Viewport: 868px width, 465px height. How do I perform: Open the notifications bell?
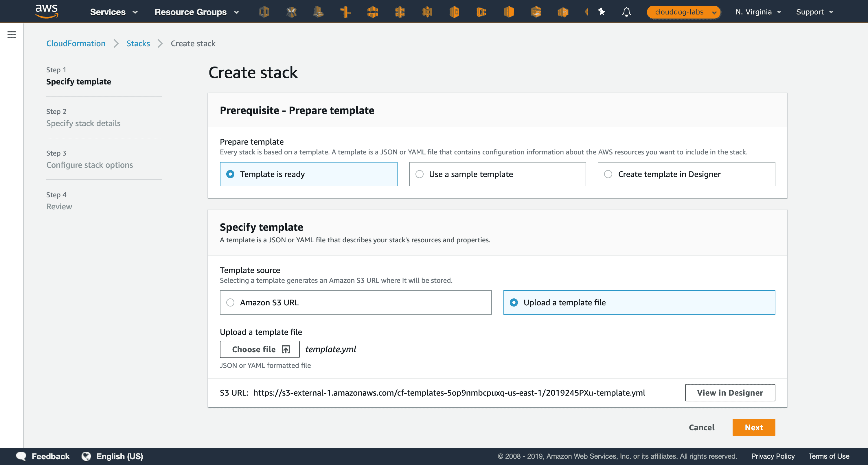(x=626, y=12)
